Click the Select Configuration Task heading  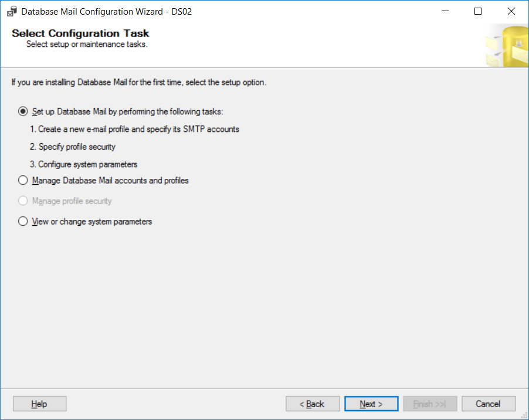(80, 33)
